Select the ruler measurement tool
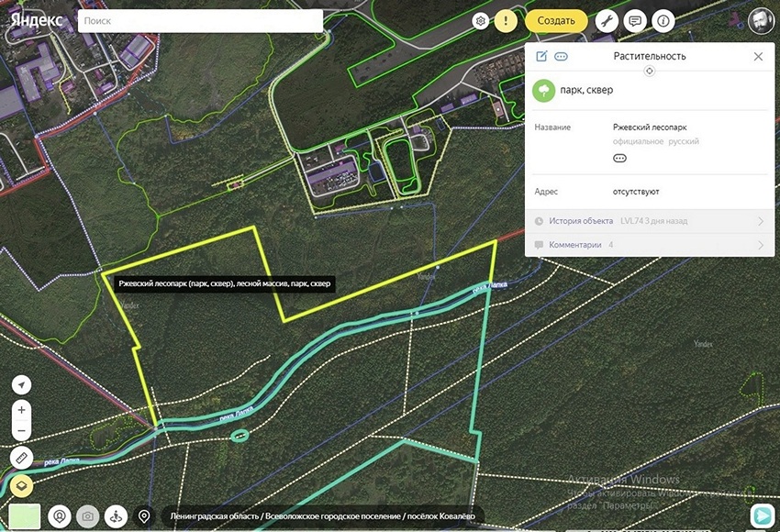780x532 pixels. [21, 456]
